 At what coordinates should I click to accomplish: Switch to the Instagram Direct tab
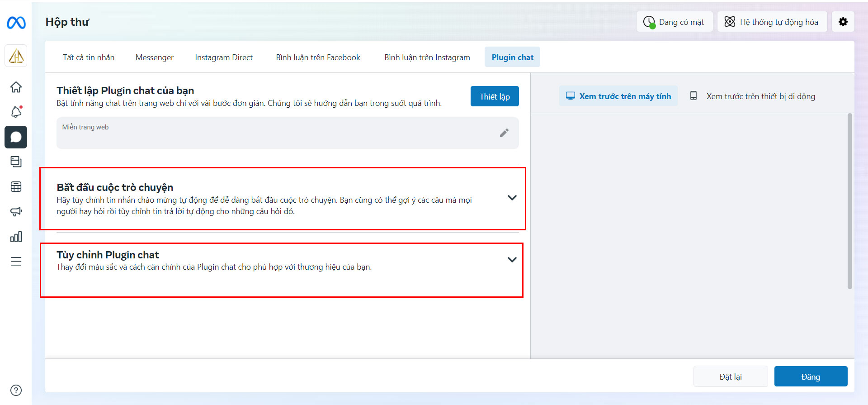tap(224, 57)
